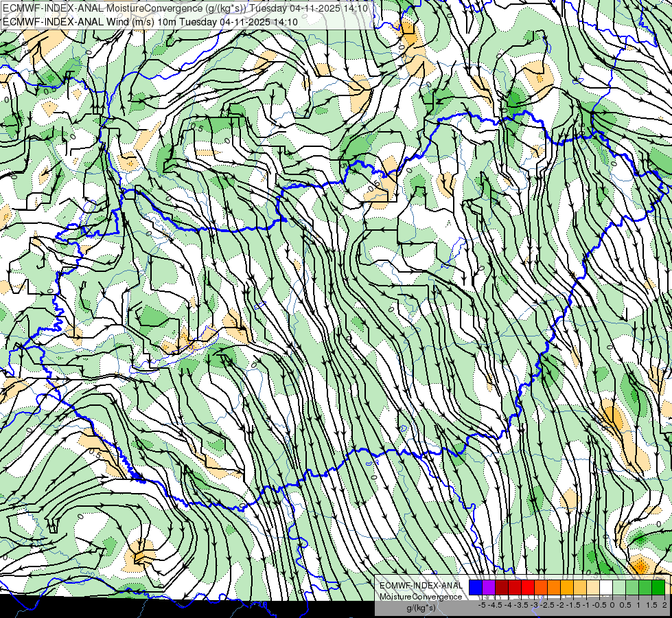The image size is (672, 618).
Task: Click the purple legend color swatch
Action: tap(489, 587)
